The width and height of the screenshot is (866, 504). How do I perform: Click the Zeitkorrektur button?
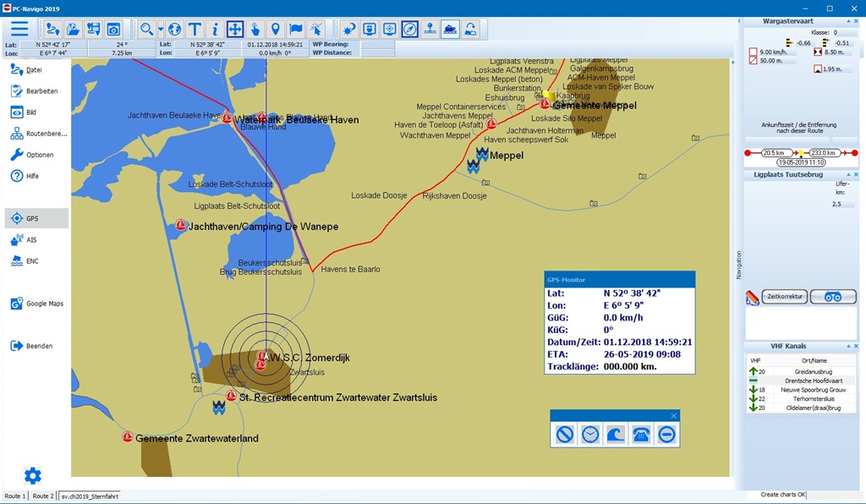click(x=785, y=297)
